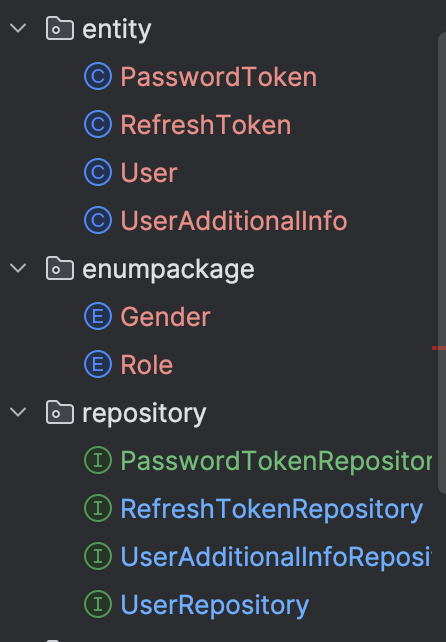
Task: Open UserAdditionalInfoRepository interface item
Action: coord(276,557)
